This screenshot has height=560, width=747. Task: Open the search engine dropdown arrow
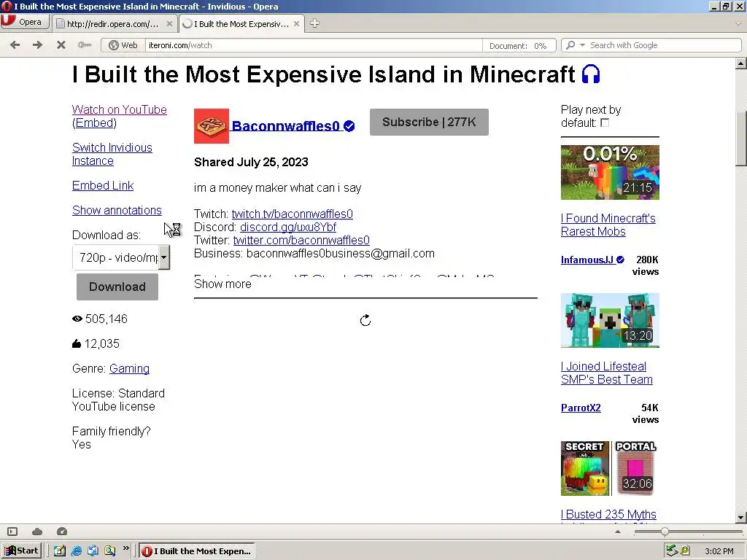click(x=582, y=45)
